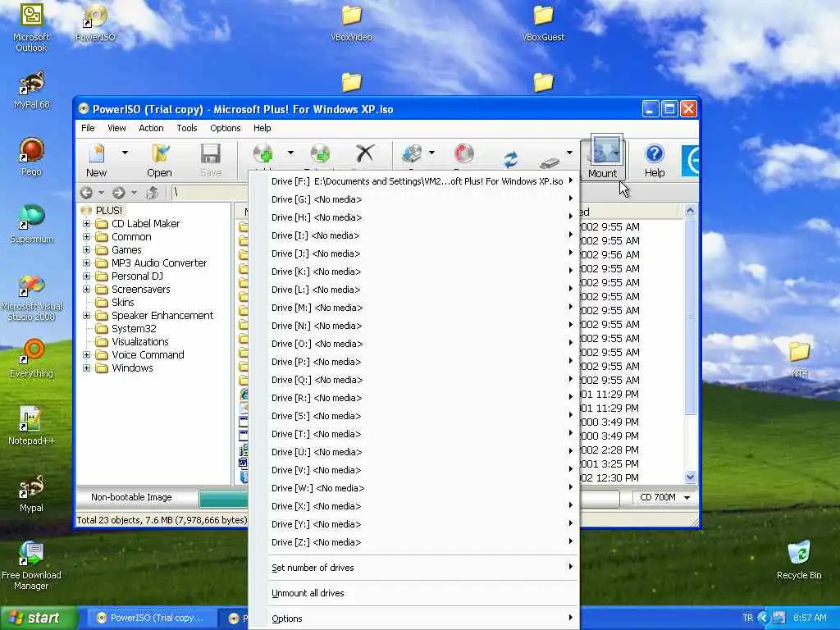Screen dimensions: 840x630
Task: Click the Back navigation arrow
Action: coord(86,192)
